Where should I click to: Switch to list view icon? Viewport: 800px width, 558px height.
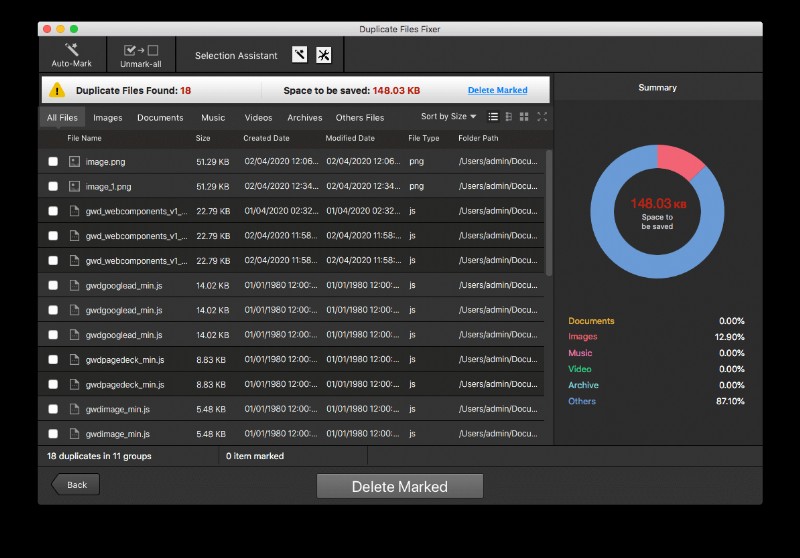click(x=493, y=117)
